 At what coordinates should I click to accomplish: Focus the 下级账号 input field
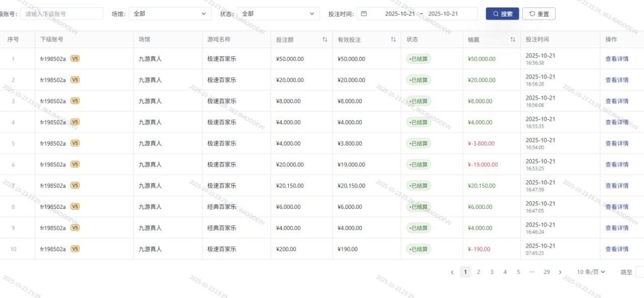61,14
